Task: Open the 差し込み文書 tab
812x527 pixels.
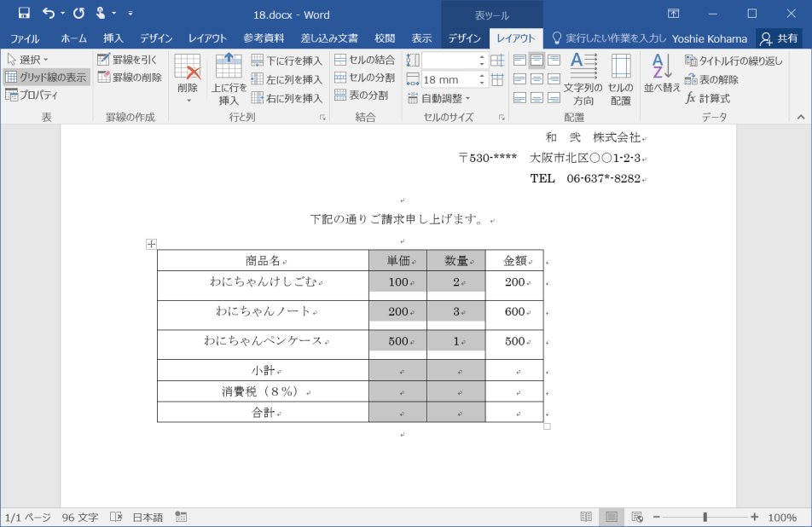Action: click(329, 38)
